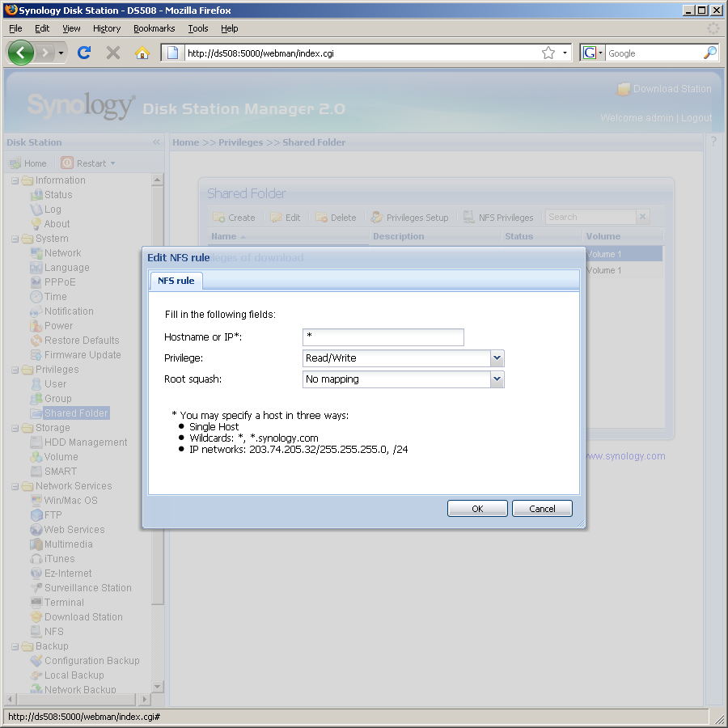The width and height of the screenshot is (728, 728).
Task: Click the Hostname or IP input field
Action: tap(383, 337)
